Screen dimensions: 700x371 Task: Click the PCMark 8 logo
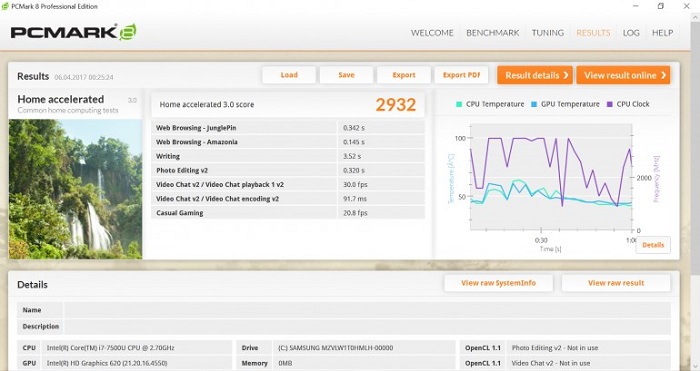tap(73, 32)
